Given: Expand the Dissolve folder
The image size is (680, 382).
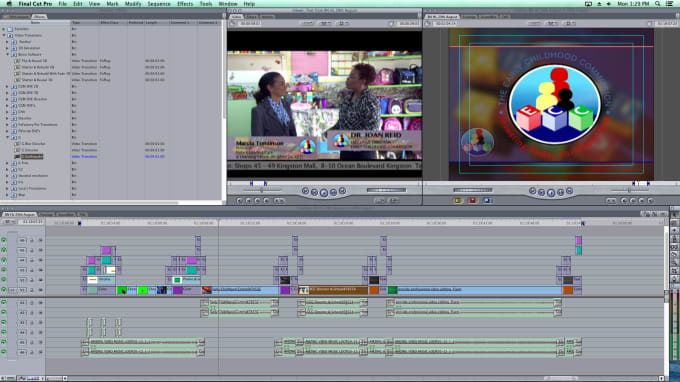Looking at the screenshot, I should pyautogui.click(x=7, y=118).
